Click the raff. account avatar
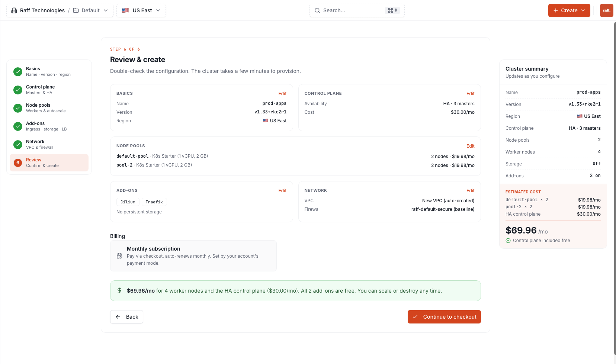 click(607, 10)
